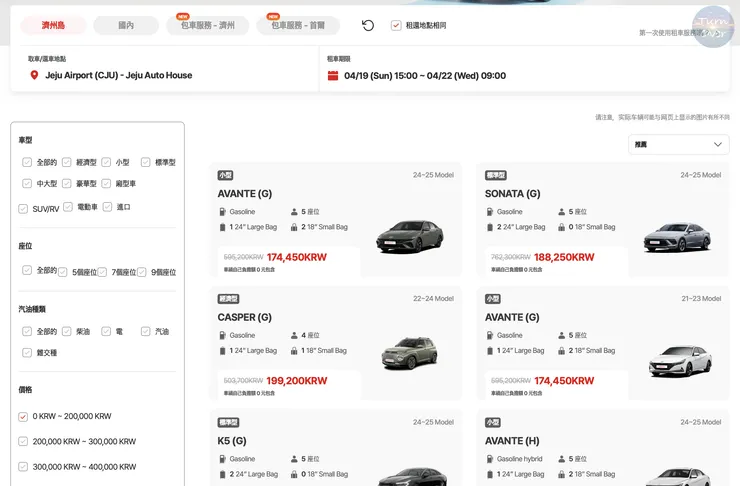Viewport: 740px width, 486px height.
Task: Check the 中大型 car type
Action: click(27, 184)
